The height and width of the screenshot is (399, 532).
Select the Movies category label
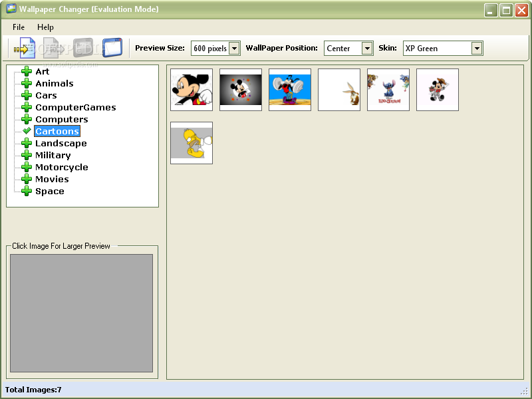click(53, 179)
